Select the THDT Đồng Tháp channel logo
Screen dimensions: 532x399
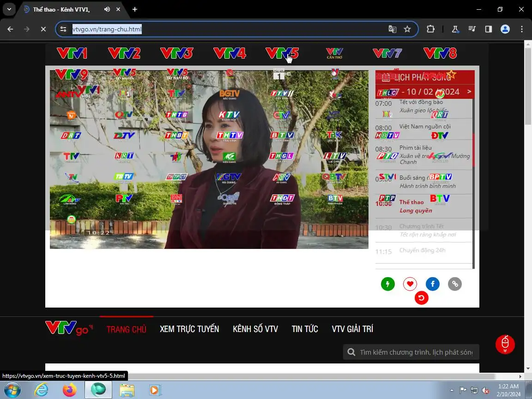pos(282,199)
